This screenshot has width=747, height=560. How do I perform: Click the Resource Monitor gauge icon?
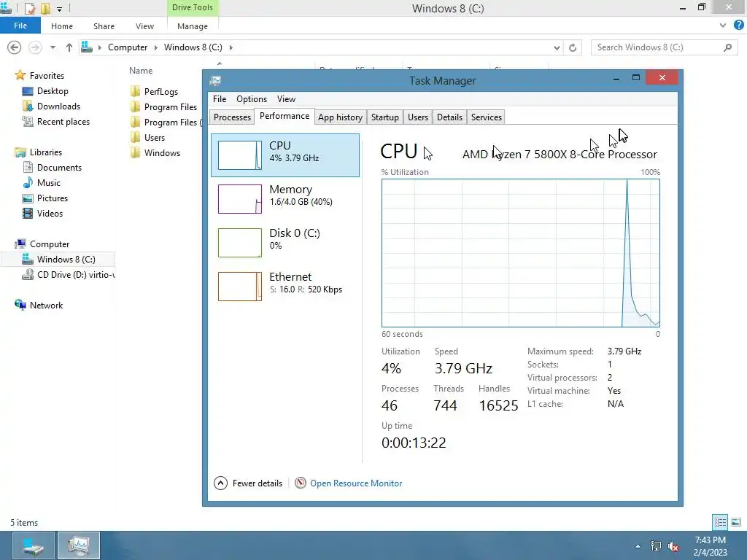tap(300, 483)
